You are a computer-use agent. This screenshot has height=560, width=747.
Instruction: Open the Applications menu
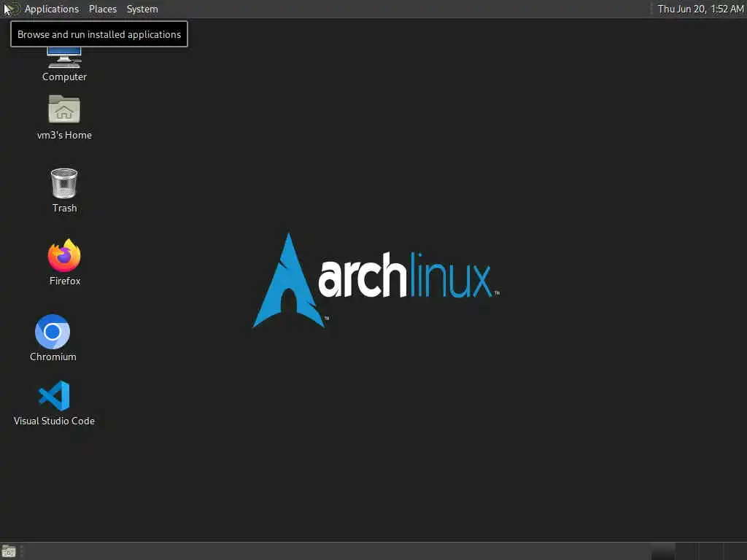point(52,9)
